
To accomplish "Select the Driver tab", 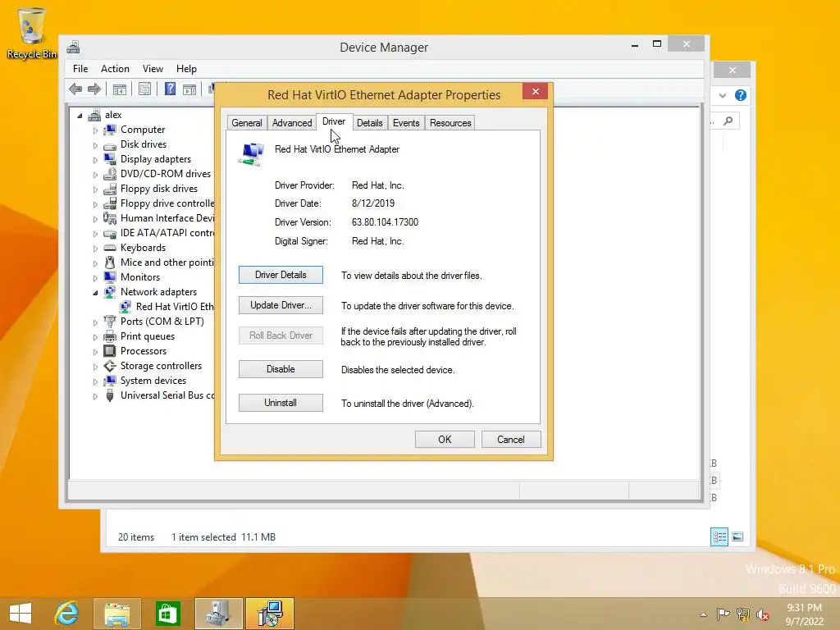I will [334, 121].
